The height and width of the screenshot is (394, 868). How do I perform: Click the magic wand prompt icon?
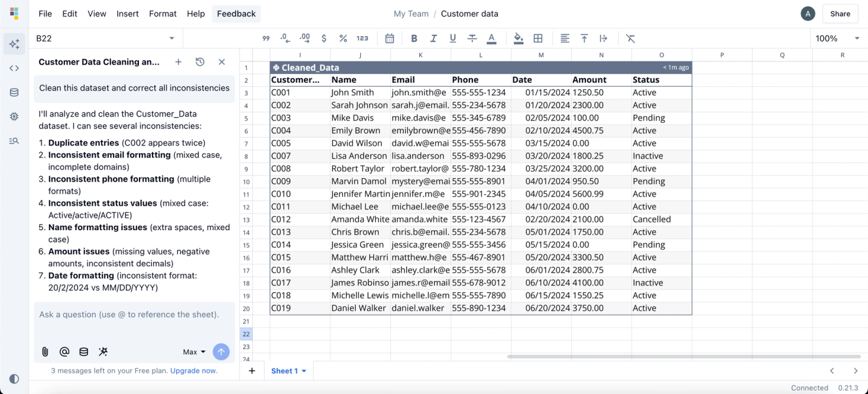103,352
